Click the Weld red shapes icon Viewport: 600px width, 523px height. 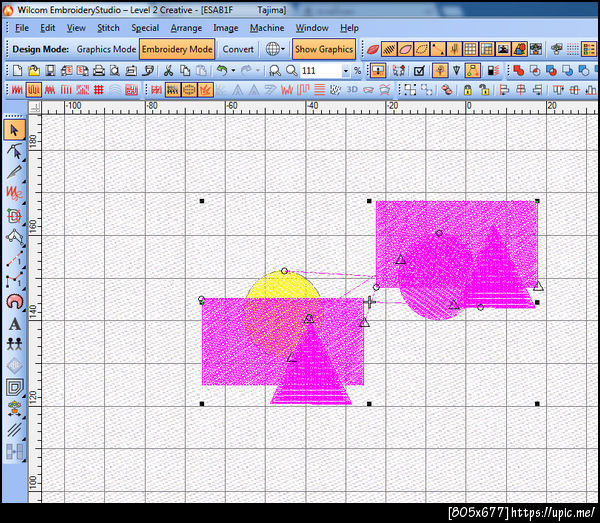[518, 70]
